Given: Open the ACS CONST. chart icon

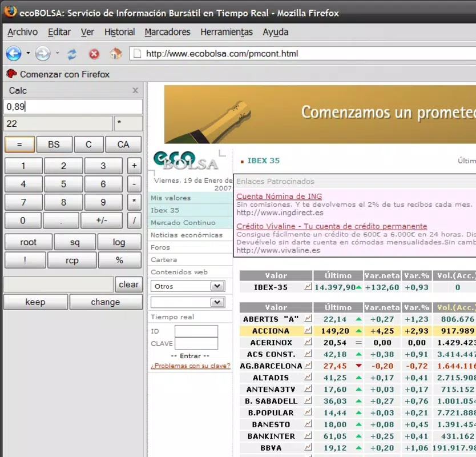Looking at the screenshot, I should [x=308, y=354].
